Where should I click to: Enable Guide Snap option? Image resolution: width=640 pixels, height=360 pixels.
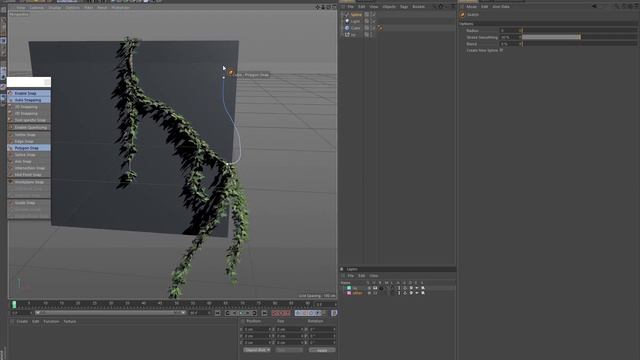(x=29, y=203)
